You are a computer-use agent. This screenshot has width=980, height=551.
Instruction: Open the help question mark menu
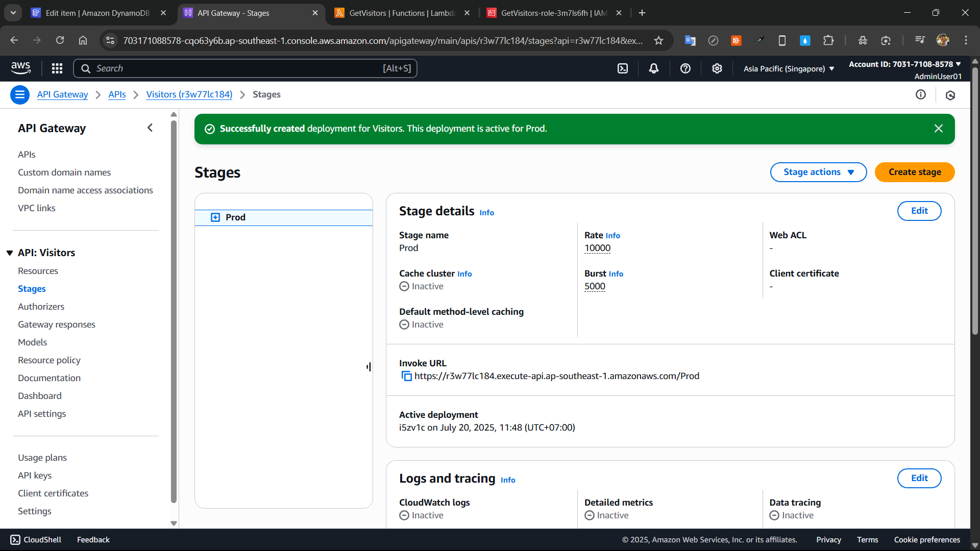point(685,68)
